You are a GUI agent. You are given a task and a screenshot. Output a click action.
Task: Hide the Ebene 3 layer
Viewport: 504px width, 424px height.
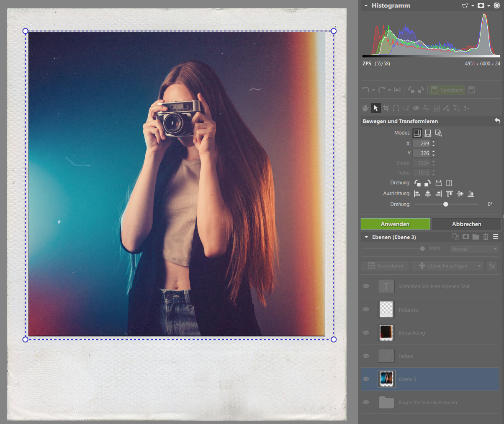coord(366,379)
